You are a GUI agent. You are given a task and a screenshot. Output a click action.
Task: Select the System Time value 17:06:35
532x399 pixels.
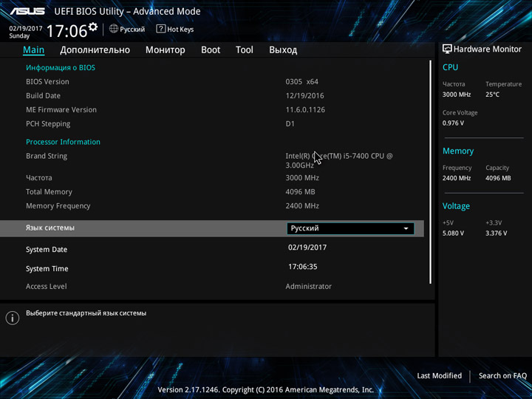coord(303,267)
